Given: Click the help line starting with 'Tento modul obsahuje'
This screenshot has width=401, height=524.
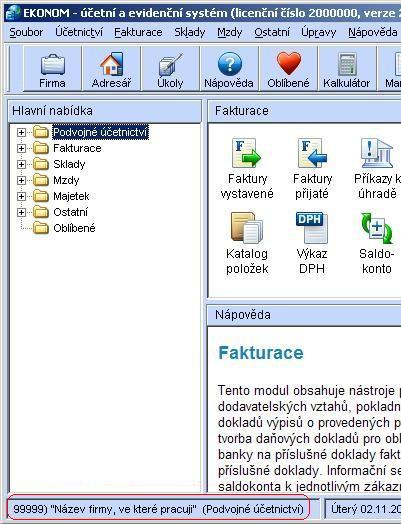Looking at the screenshot, I should click(x=309, y=390).
